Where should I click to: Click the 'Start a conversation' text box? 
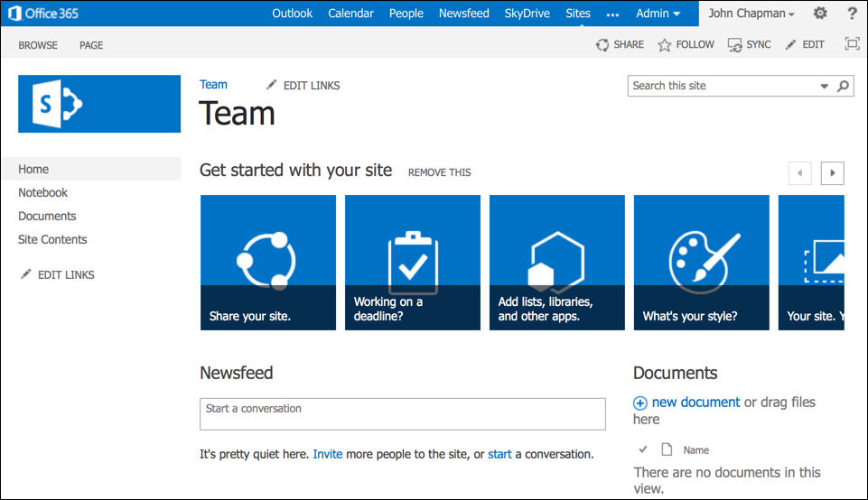coord(402,413)
